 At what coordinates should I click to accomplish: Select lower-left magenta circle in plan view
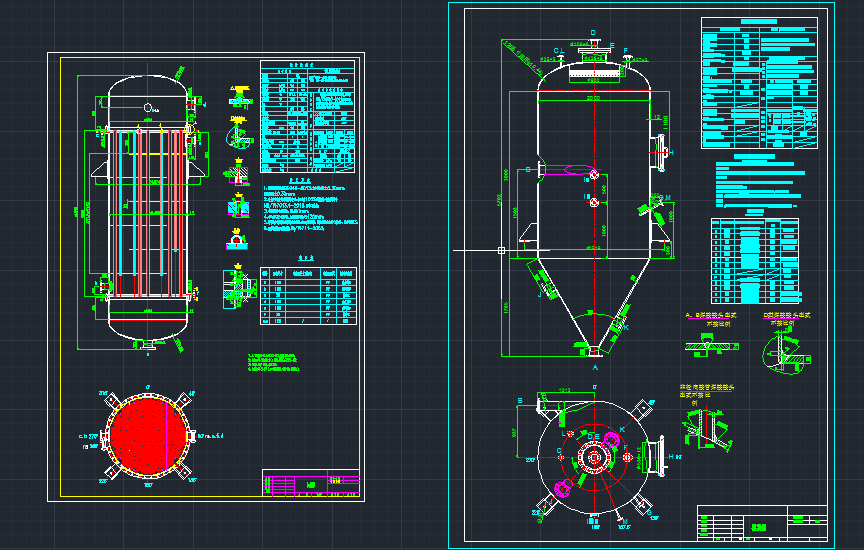(x=563, y=488)
